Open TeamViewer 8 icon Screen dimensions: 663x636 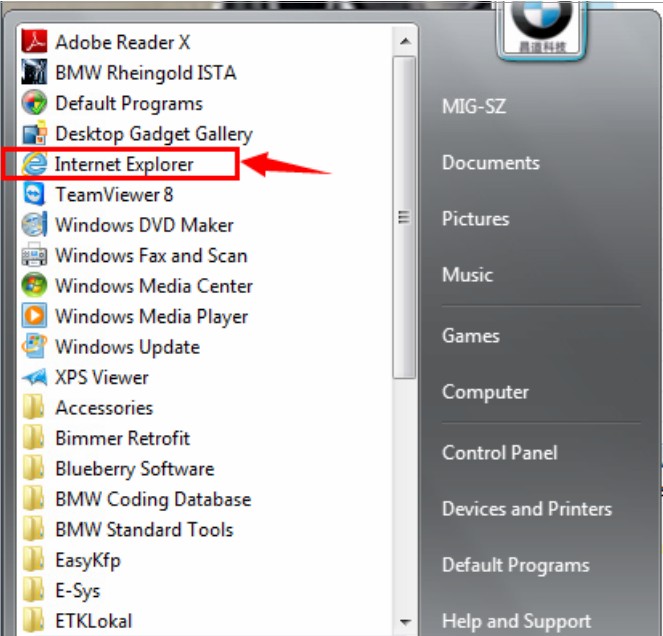[x=34, y=194]
